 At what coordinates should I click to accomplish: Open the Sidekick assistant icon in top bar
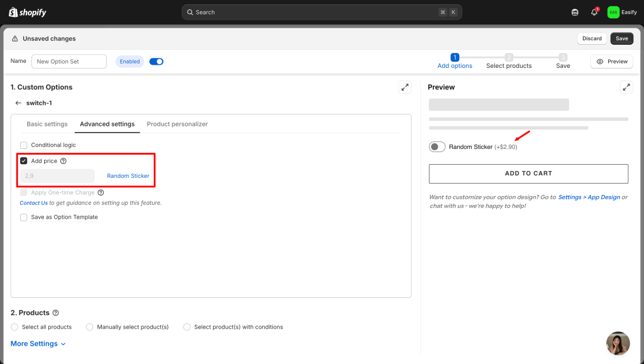575,12
